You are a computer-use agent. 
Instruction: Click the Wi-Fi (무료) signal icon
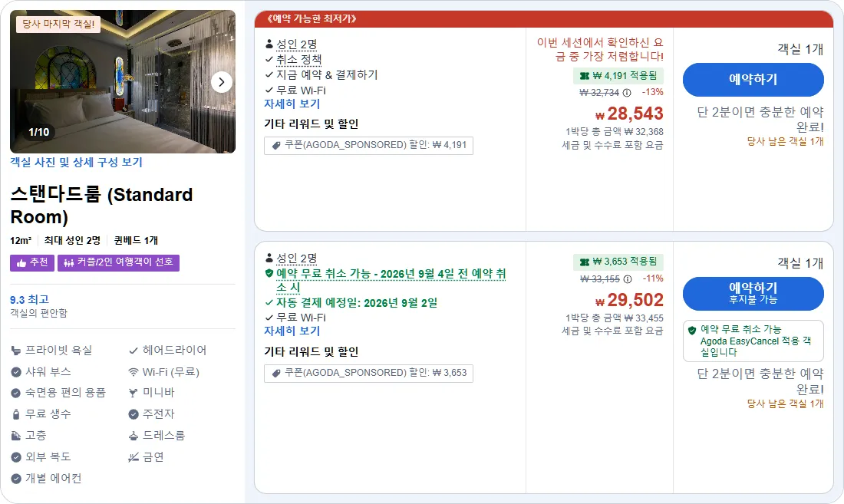pos(133,372)
